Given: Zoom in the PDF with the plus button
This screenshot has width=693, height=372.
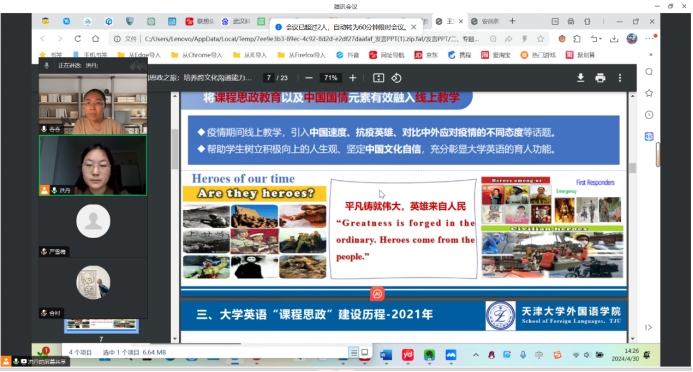Looking at the screenshot, I should tap(352, 78).
